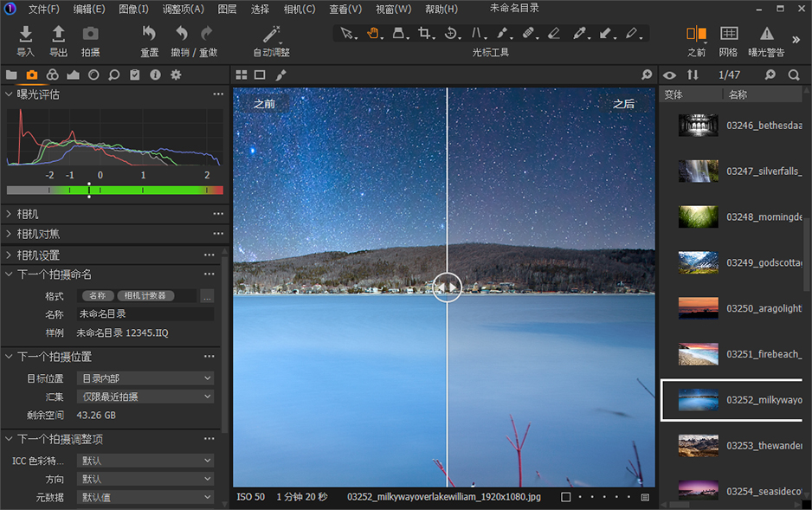812x510 pixels.
Task: Expand the 汇集 collection dropdown
Action: coord(145,396)
